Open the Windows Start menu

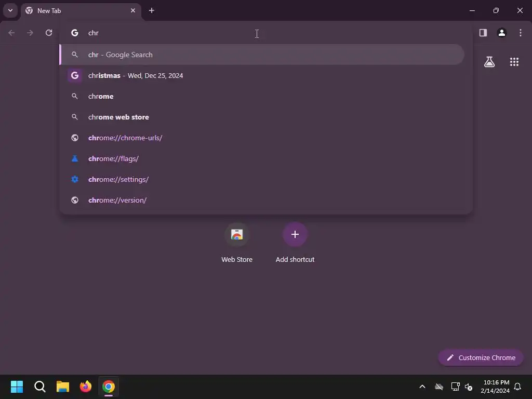coord(17,387)
